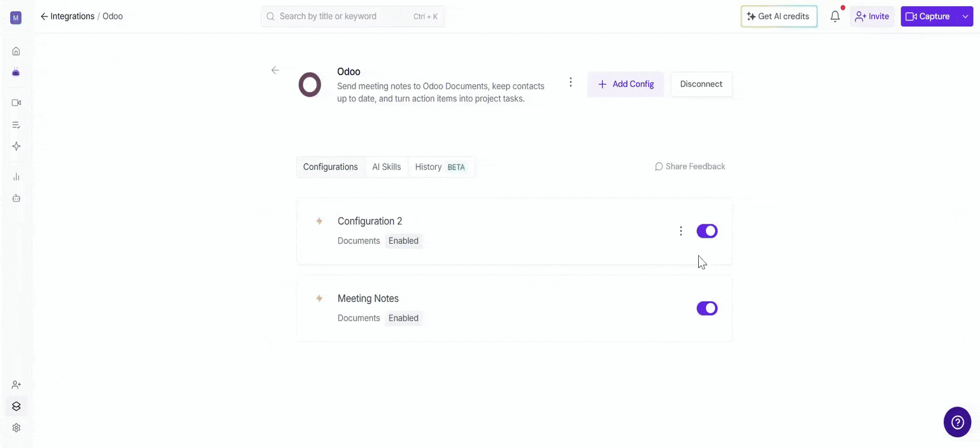Click the Invite button
The width and height of the screenshot is (980, 448).
[872, 16]
